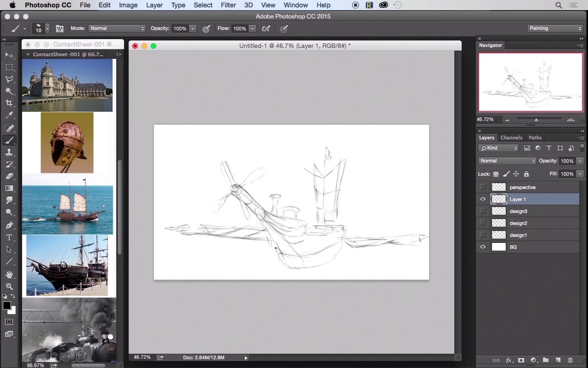
Task: Switch to the Channels tab
Action: pyautogui.click(x=511, y=138)
